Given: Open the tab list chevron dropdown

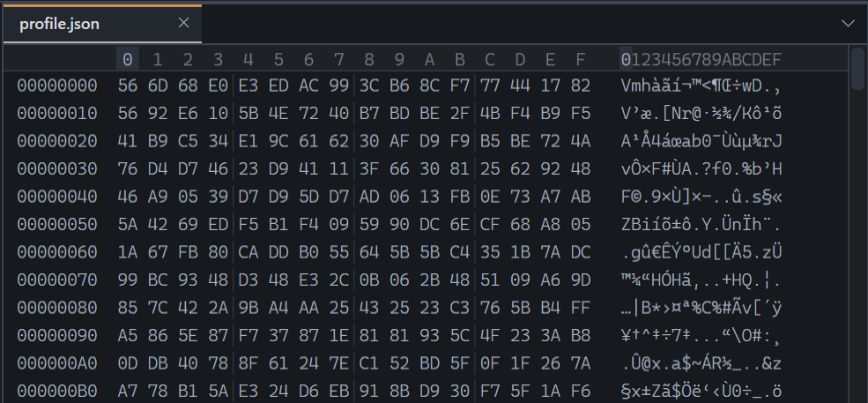Looking at the screenshot, I should point(848,23).
